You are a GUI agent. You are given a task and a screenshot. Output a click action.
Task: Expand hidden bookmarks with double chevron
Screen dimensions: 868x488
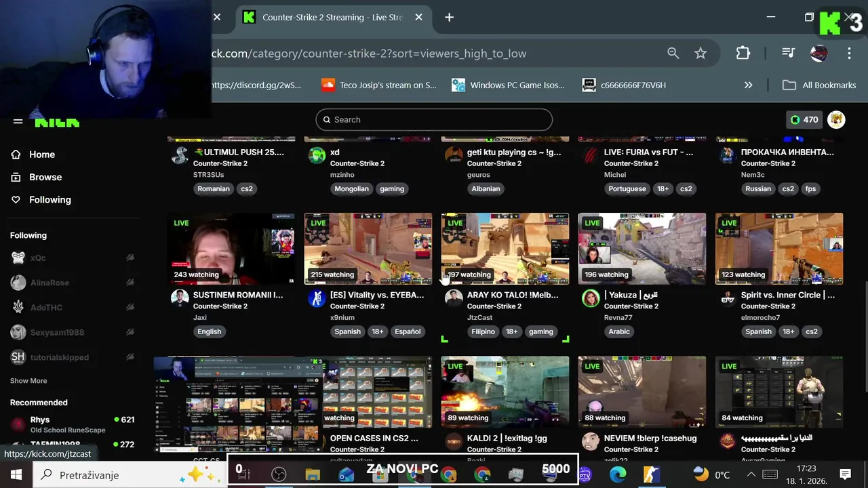click(x=748, y=85)
